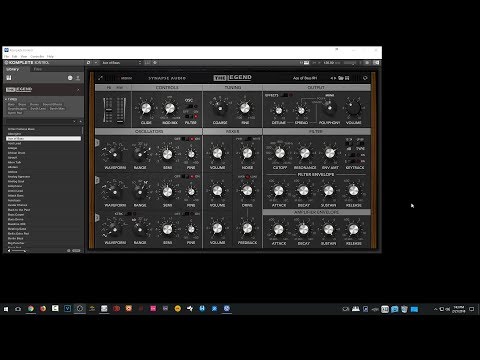Viewport: 480px width, 360px height.
Task: Select the factory content circle icon
Action: [x=70, y=78]
